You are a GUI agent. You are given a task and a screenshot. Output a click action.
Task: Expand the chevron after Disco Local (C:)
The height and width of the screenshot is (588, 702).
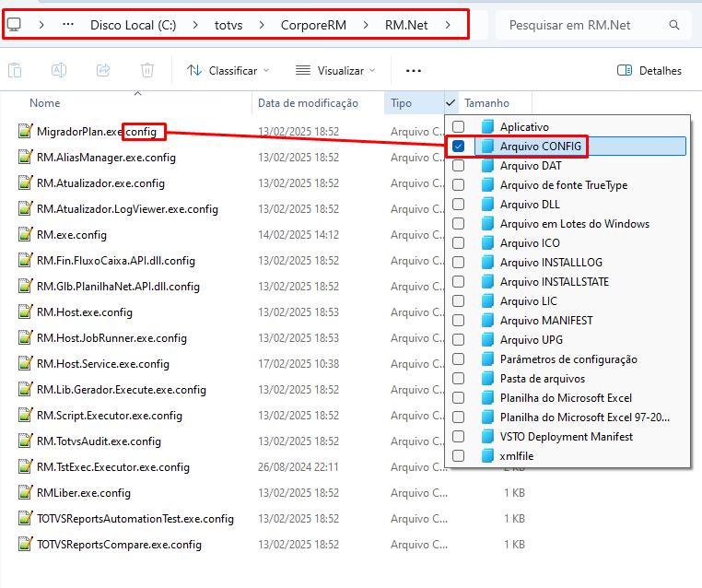pyautogui.click(x=195, y=25)
